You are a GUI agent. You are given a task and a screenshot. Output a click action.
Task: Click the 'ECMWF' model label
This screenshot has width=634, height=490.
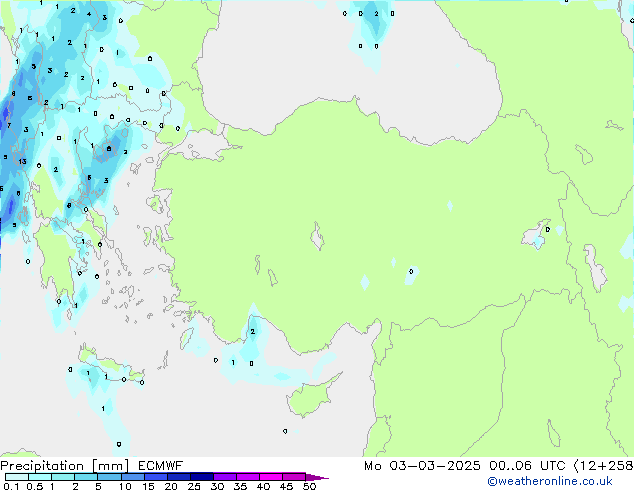point(160,466)
